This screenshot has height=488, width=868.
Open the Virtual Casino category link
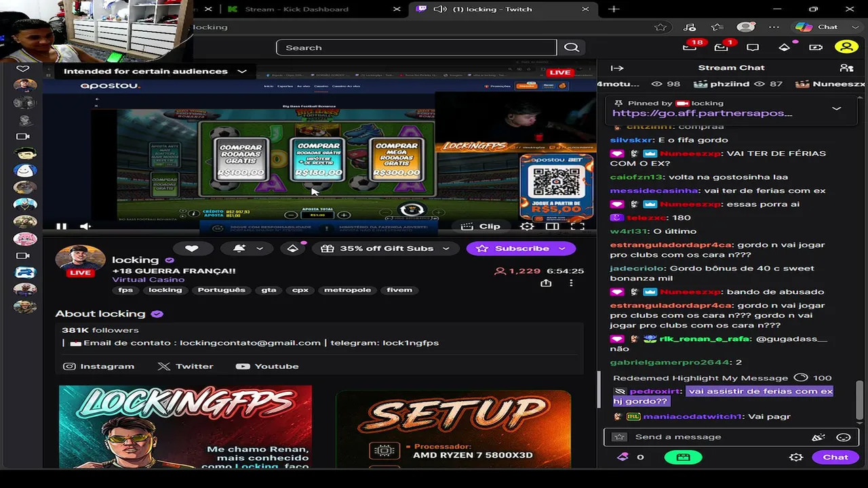click(x=148, y=280)
